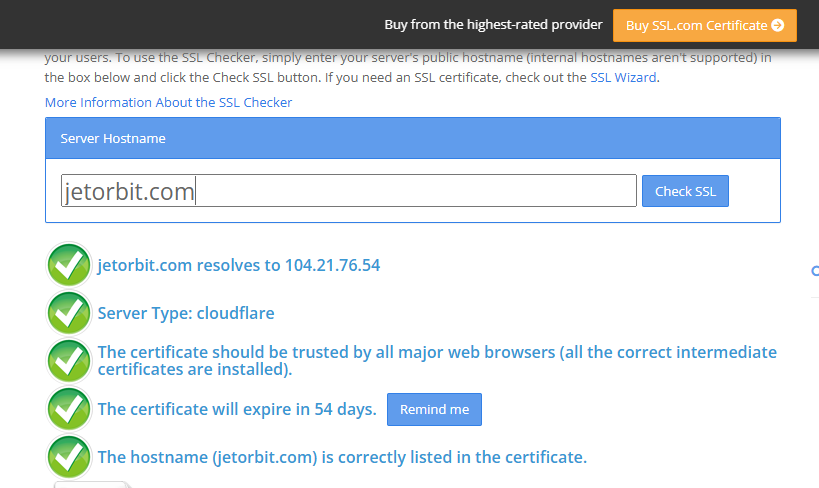Click green checkmark beside expire in 54 days
The height and width of the screenshot is (488, 819).
coord(69,409)
